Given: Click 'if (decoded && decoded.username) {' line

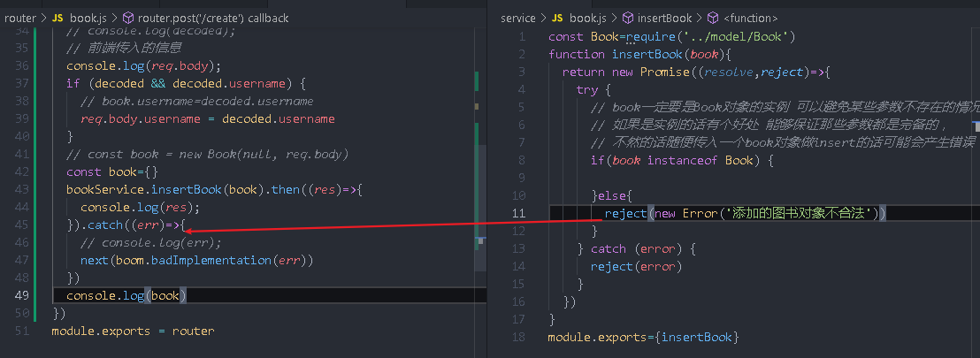Looking at the screenshot, I should pos(187,83).
